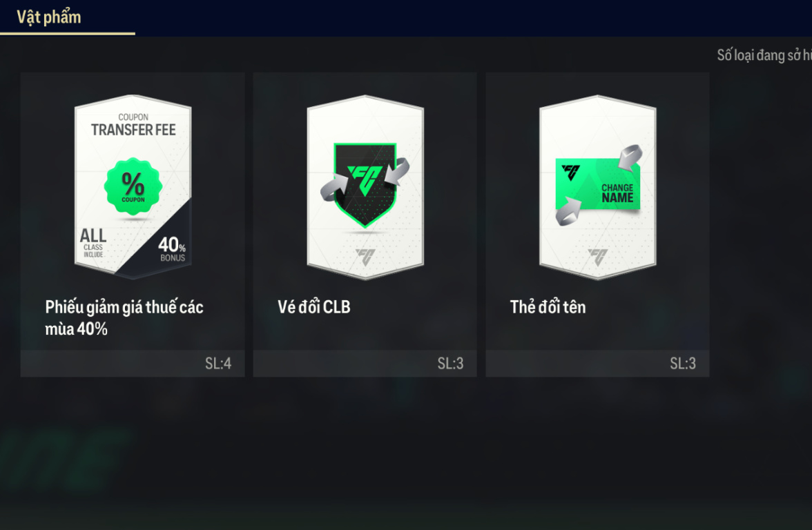Click the green percent coupon badge
The image size is (812, 530).
pyautogui.click(x=133, y=186)
